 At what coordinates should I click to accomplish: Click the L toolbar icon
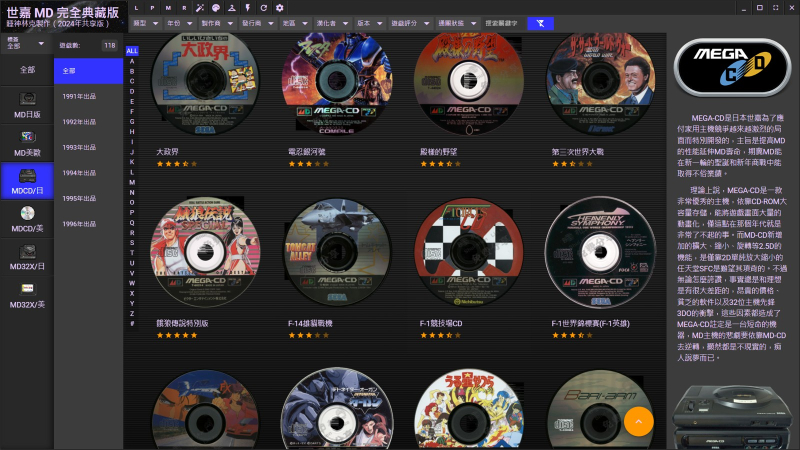pos(136,8)
